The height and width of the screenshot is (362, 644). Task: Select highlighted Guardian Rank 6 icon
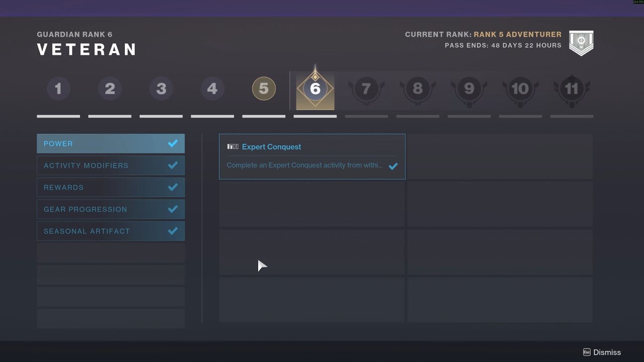pyautogui.click(x=315, y=89)
